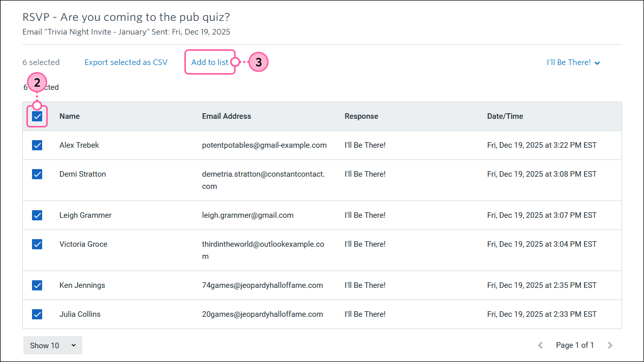The width and height of the screenshot is (644, 362).
Task: Select the Response column header
Action: coord(361,116)
